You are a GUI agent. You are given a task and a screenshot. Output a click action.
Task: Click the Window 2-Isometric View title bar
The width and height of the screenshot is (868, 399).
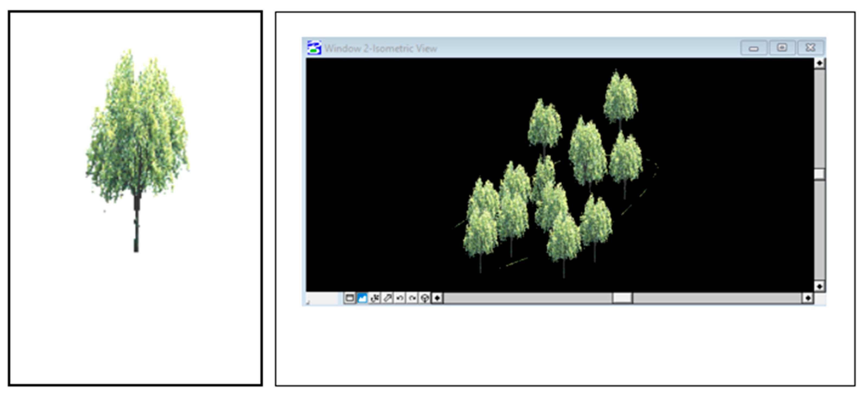[539, 48]
